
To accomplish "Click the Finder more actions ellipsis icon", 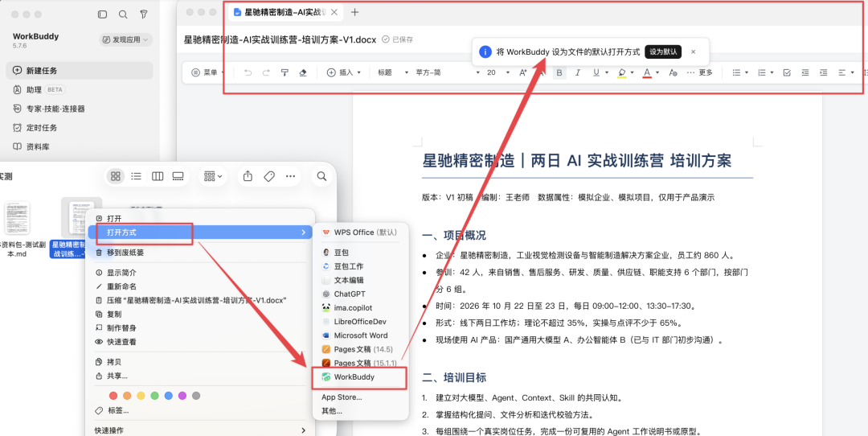I will [291, 176].
